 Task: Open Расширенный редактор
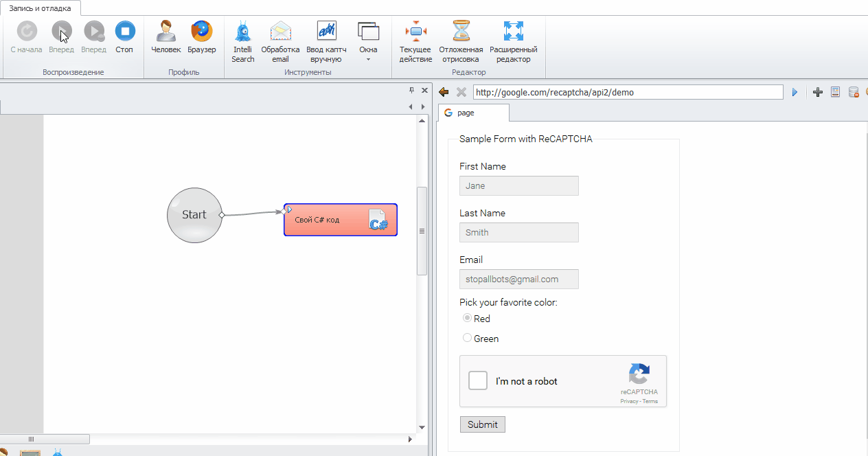[513, 41]
